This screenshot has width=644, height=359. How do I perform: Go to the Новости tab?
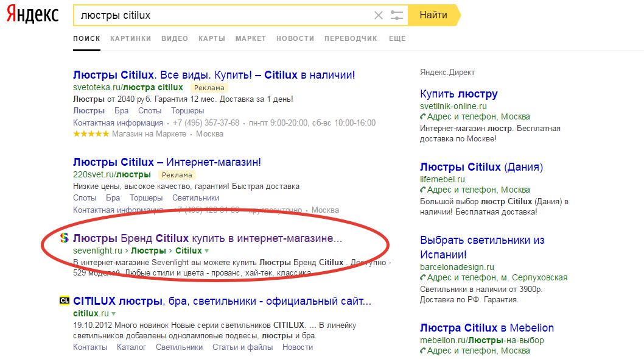click(x=295, y=38)
